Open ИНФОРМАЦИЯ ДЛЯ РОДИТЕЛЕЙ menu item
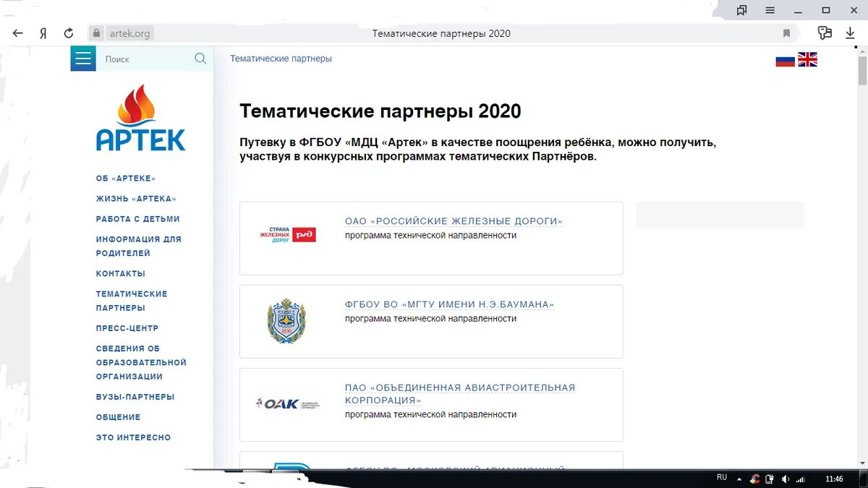The image size is (868, 488). pyautogui.click(x=139, y=247)
